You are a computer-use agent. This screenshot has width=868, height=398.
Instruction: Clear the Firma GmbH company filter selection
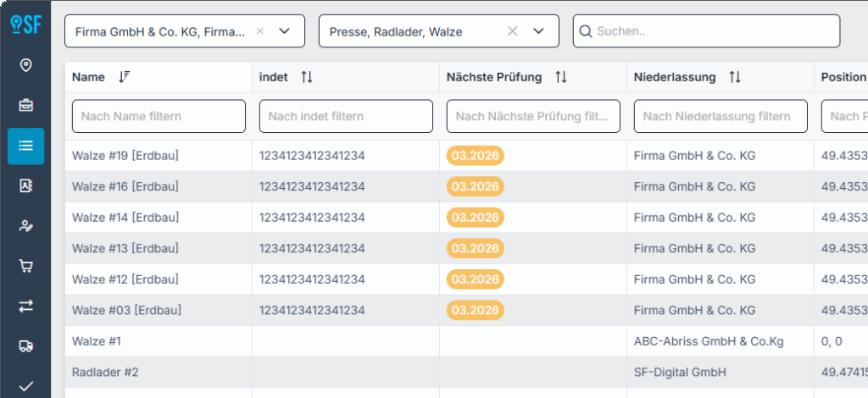[x=260, y=31]
